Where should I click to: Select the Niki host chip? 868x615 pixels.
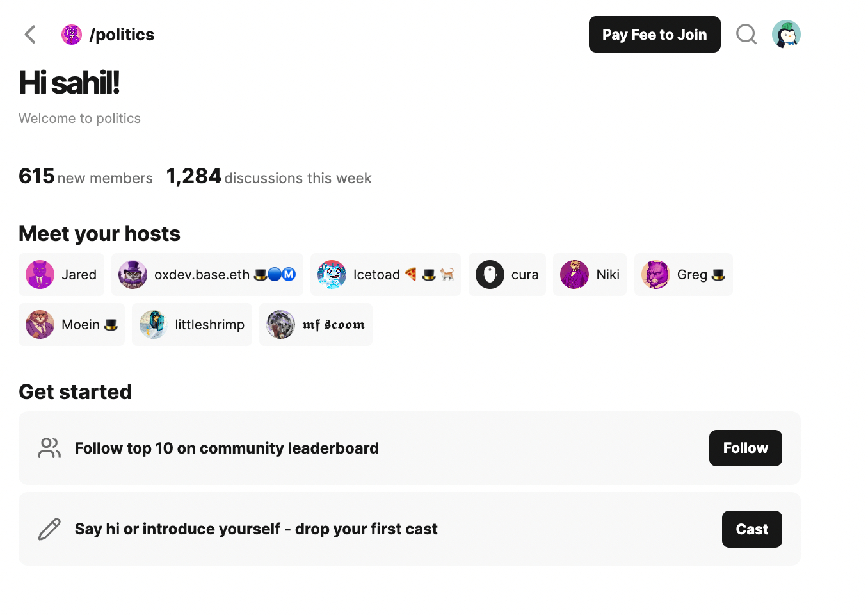click(590, 275)
